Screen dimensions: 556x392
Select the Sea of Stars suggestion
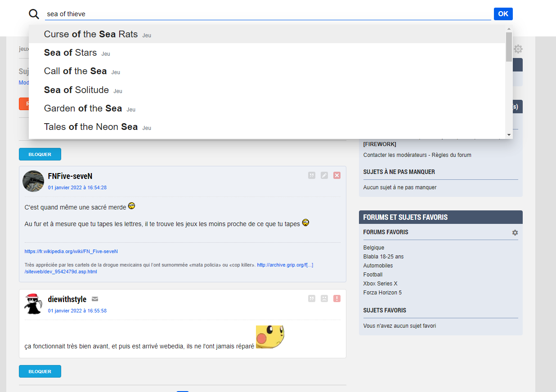point(71,53)
